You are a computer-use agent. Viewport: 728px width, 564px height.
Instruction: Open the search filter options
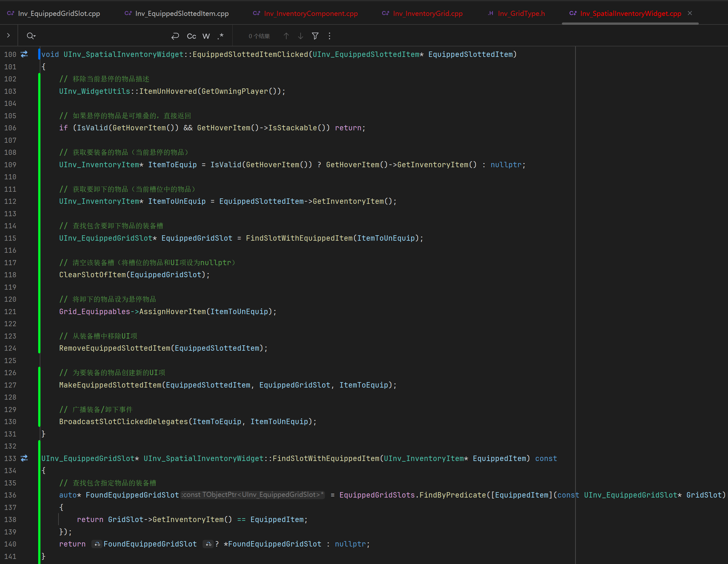click(315, 36)
